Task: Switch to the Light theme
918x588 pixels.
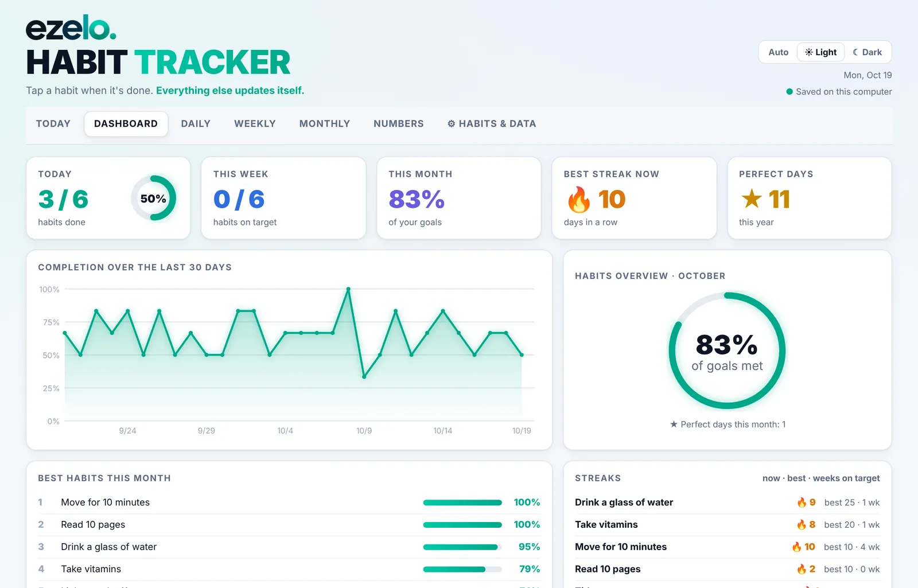Action: pos(820,52)
